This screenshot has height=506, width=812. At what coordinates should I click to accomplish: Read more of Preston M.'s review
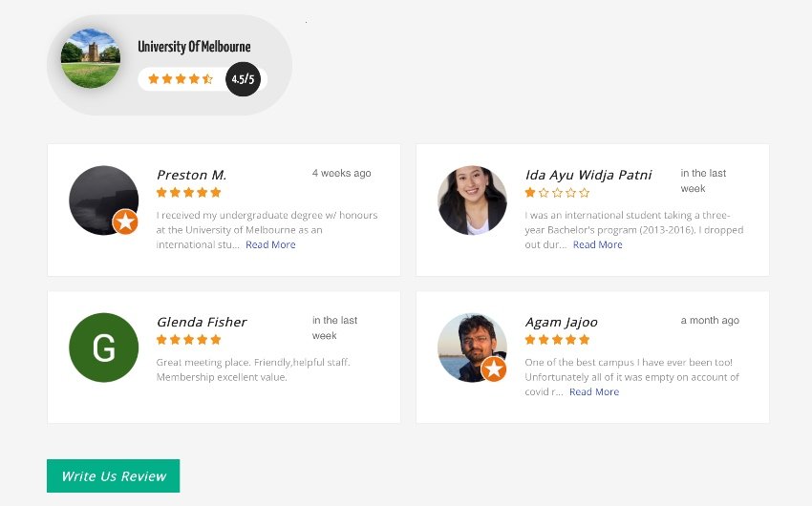(x=271, y=244)
